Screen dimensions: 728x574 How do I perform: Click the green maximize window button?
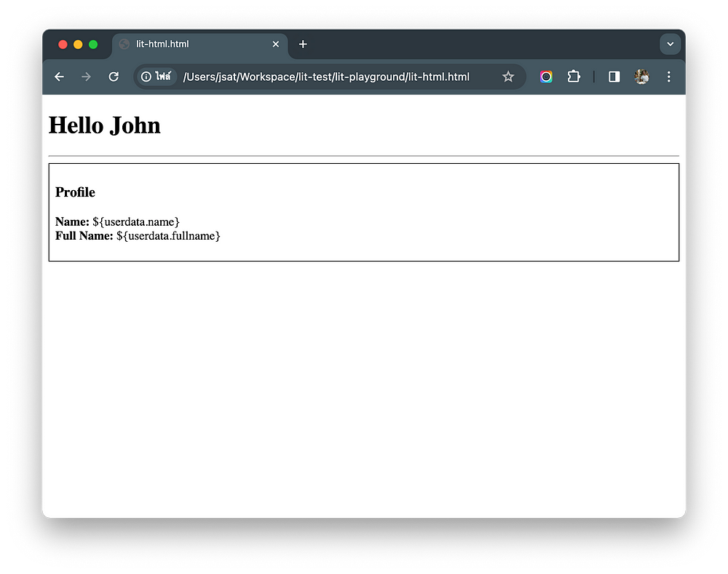(93, 44)
